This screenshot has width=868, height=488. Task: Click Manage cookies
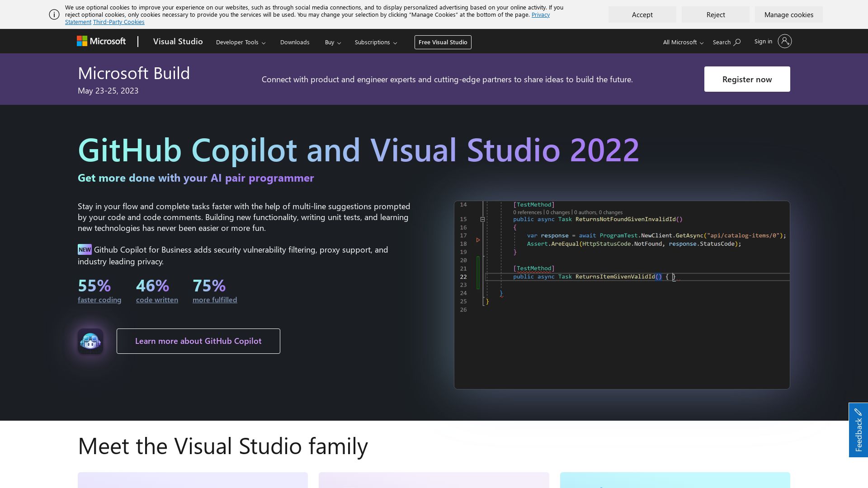coord(788,14)
